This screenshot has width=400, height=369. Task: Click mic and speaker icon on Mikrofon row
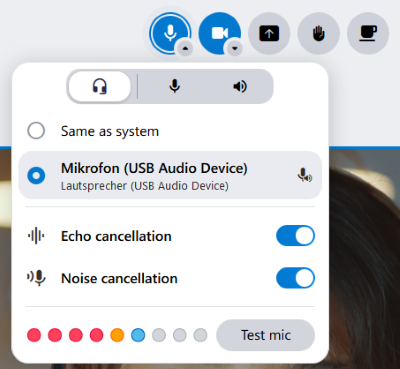(304, 175)
